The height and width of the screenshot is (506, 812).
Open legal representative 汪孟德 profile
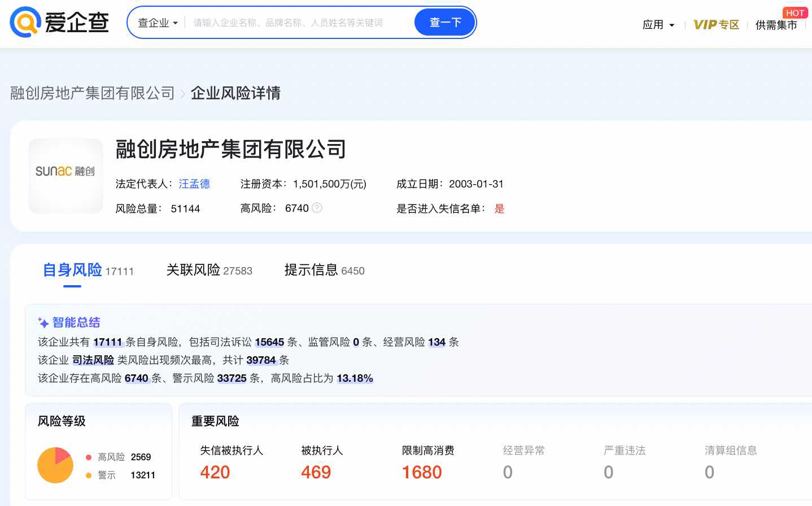(194, 184)
